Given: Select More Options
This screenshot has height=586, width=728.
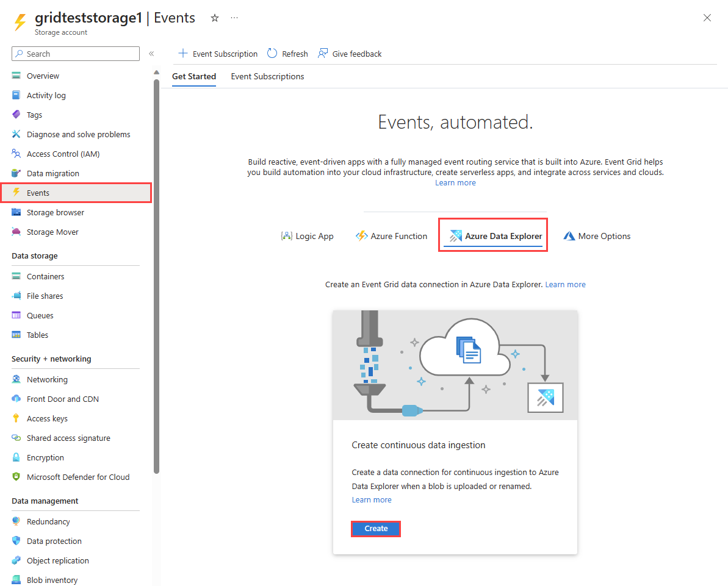Looking at the screenshot, I should pos(597,236).
